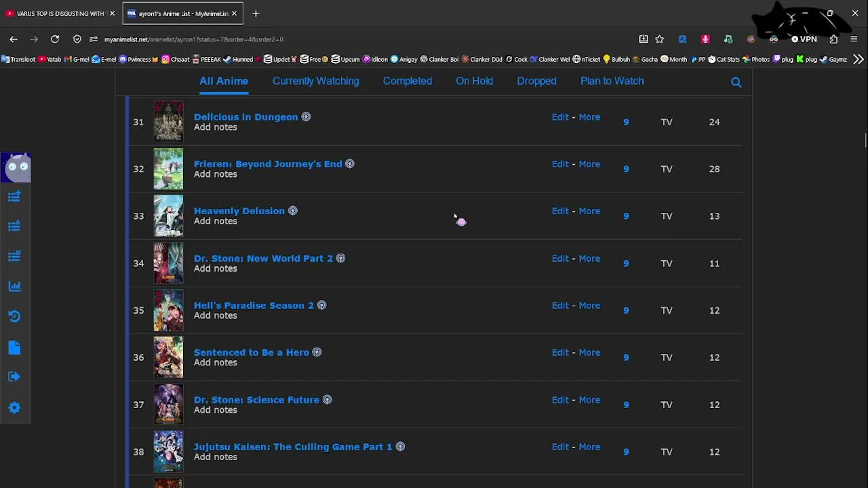Expand More for Frieren: Beyond Journey's End
868x488 pixels.
pyautogui.click(x=589, y=163)
